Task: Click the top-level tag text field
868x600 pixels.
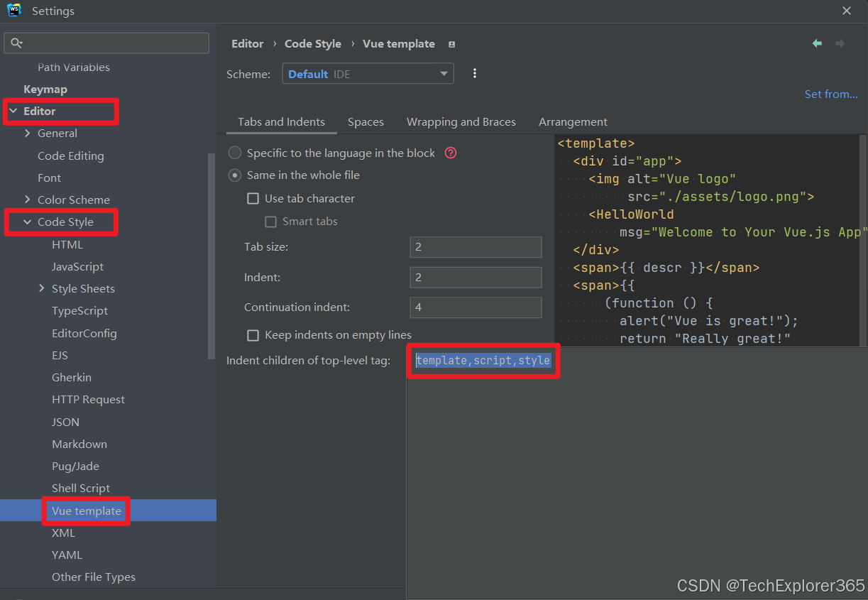Action: click(483, 361)
